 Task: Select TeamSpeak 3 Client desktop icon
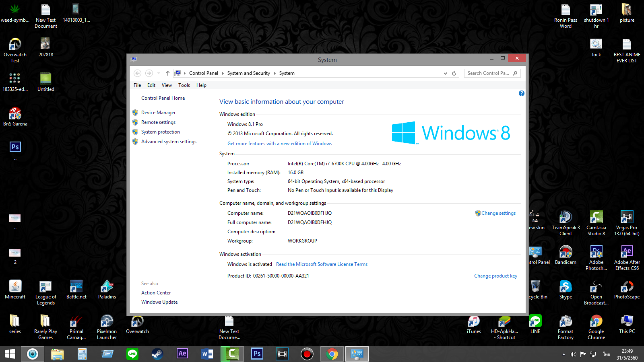point(566,223)
